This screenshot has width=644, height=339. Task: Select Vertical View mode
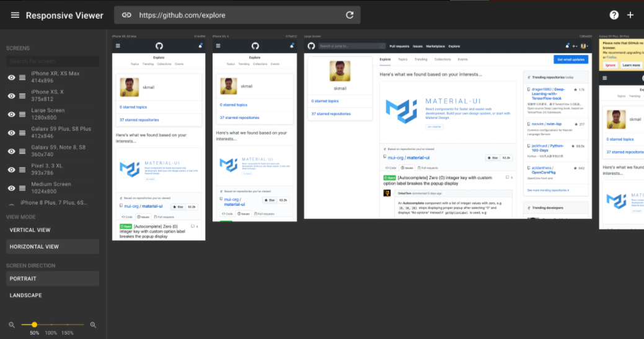[x=53, y=230]
